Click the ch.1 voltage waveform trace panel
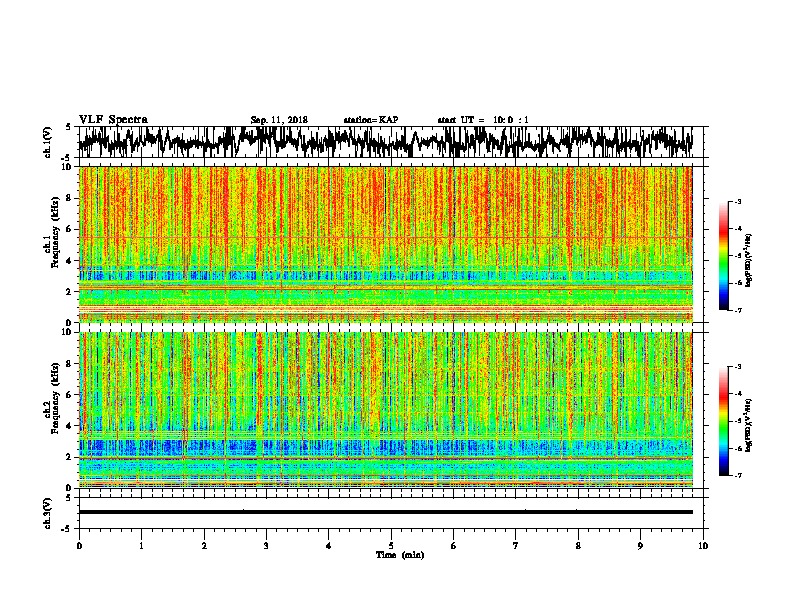 (x=385, y=142)
